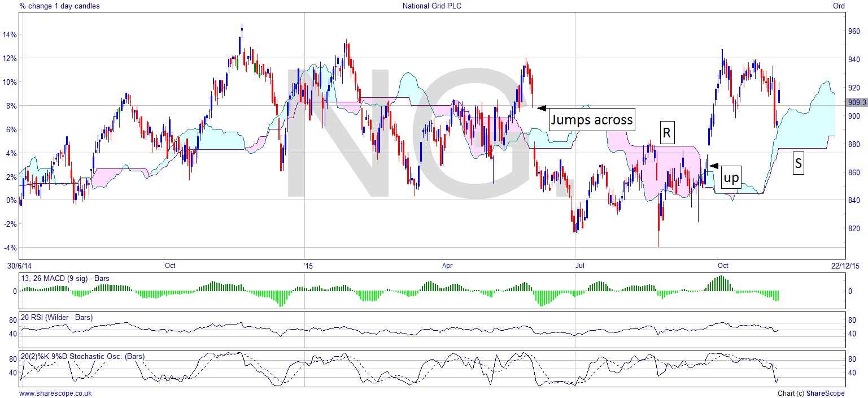This screenshot has height=398, width=868.
Task: Click the arrow beside the 'up' annotation
Action: (714, 166)
